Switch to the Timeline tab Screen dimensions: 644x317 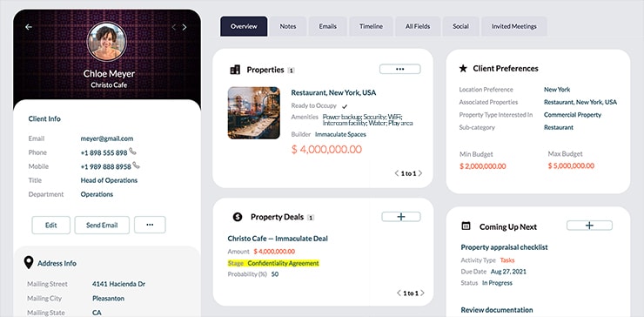coord(372,26)
